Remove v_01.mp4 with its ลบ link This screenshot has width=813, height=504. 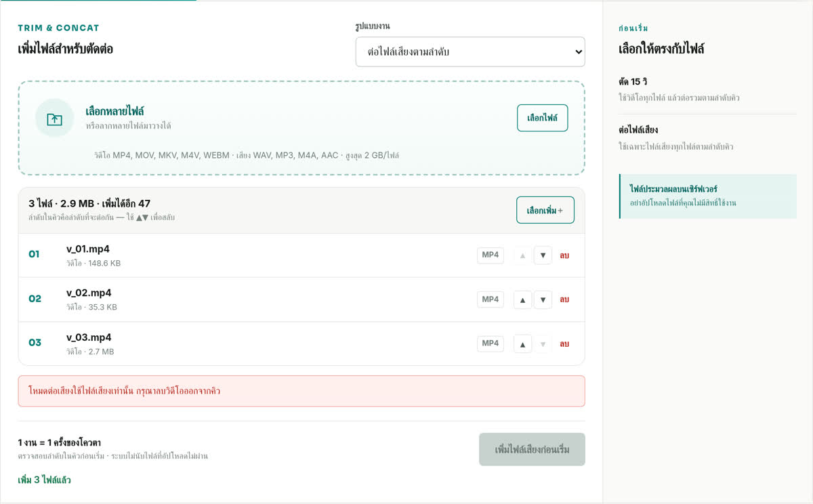[x=564, y=255]
